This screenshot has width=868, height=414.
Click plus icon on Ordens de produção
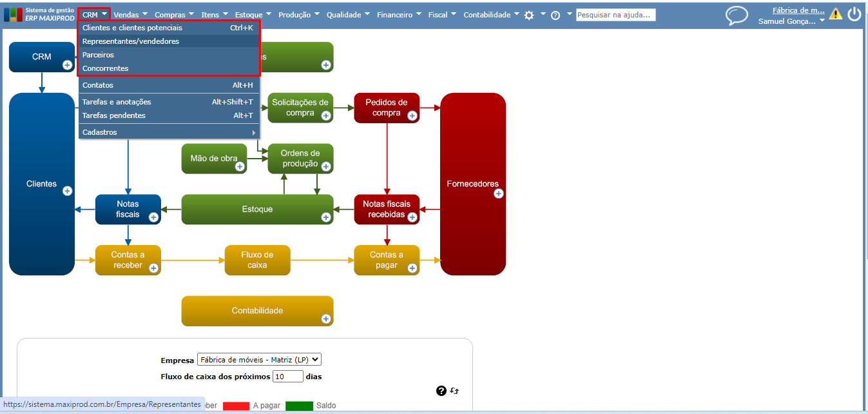click(326, 166)
